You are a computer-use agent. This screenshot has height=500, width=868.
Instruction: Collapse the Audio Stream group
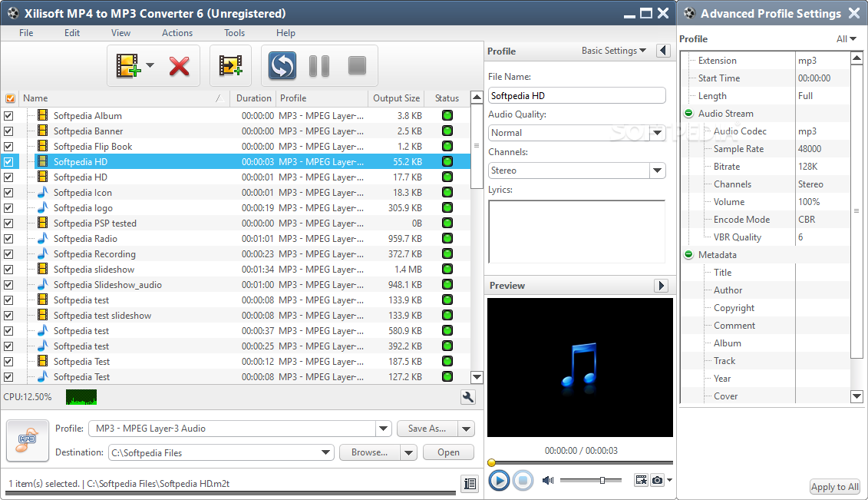688,113
